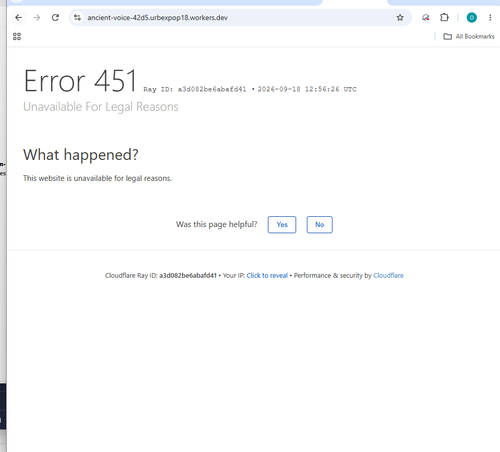Click the timestamp '2026-09-18 12:56:26 UTC'
The width and height of the screenshot is (500, 452).
pyautogui.click(x=307, y=89)
